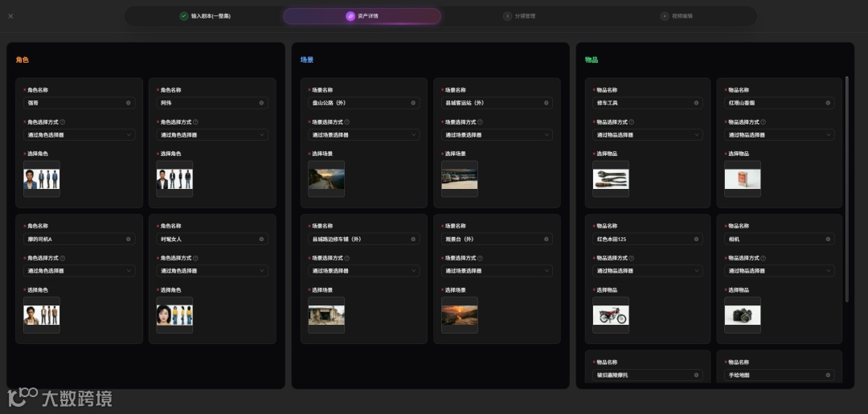Open 摩的司机A's 角色选择方式 dropdown
Image resolution: width=868 pixels, height=414 pixels.
(x=79, y=271)
